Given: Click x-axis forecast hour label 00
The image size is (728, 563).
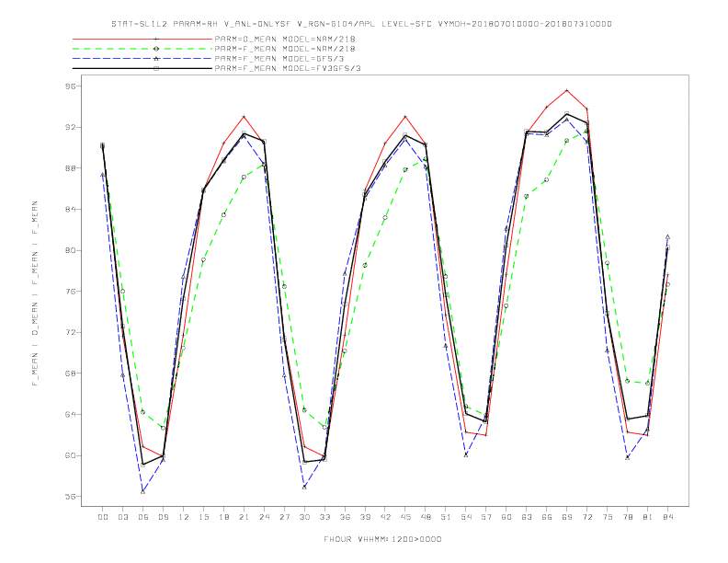Looking at the screenshot, I should click(x=103, y=517).
